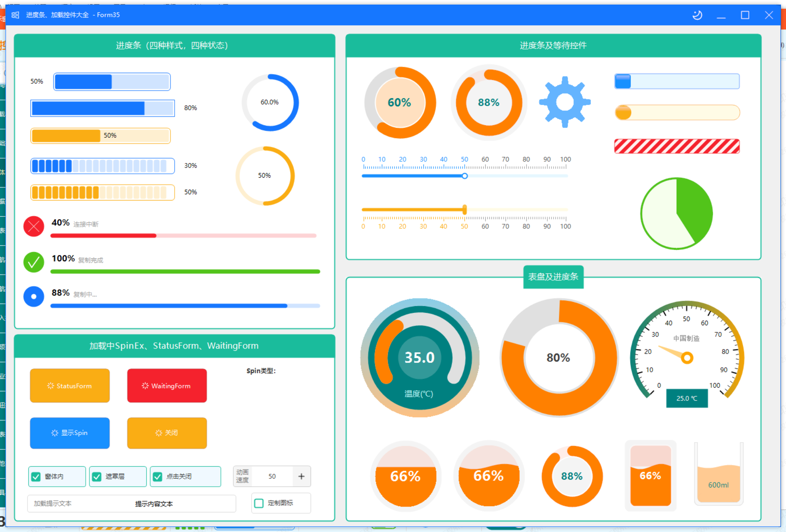786x532 pixels.
Task: Click the theme toggle moon icon in title bar
Action: [x=697, y=15]
